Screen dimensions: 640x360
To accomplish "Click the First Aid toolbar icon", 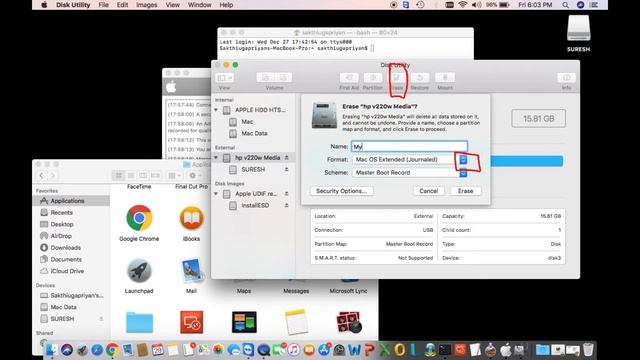I will (349, 78).
